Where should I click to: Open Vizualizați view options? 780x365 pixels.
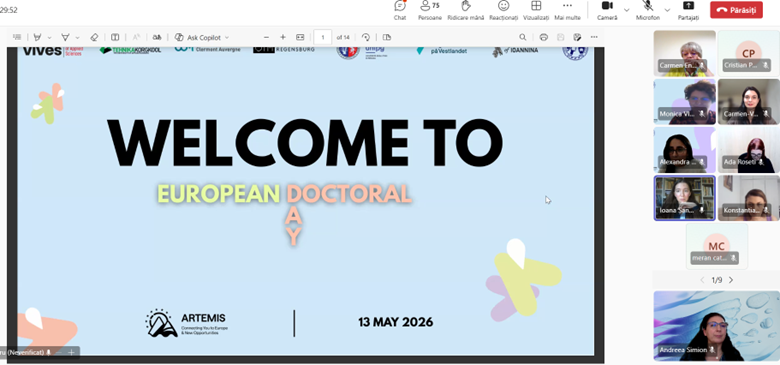(536, 10)
